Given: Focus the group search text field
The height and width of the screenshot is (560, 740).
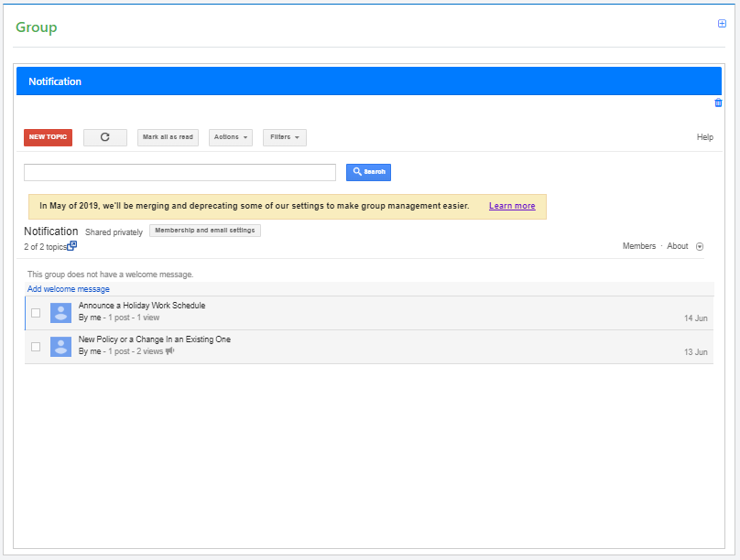Looking at the screenshot, I should click(180, 173).
